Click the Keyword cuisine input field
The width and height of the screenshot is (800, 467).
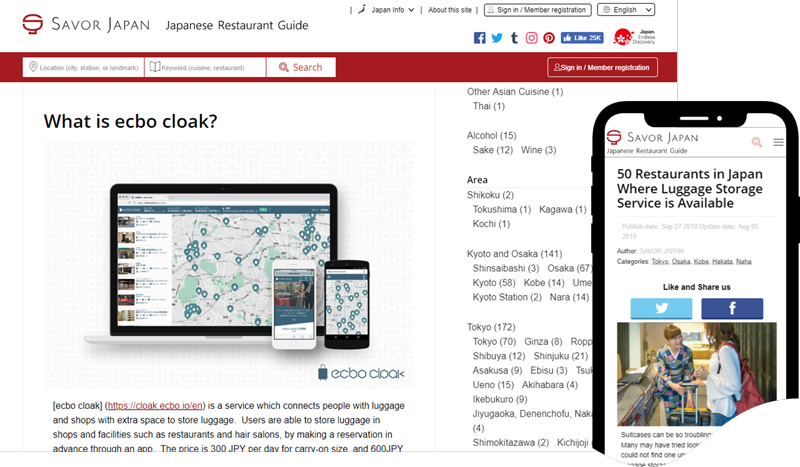coord(206,67)
